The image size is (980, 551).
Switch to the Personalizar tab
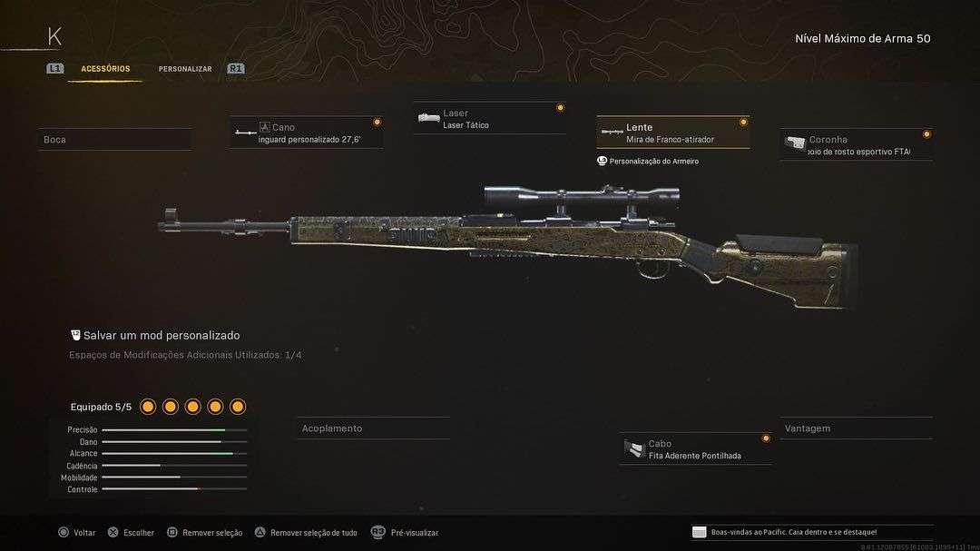[185, 69]
